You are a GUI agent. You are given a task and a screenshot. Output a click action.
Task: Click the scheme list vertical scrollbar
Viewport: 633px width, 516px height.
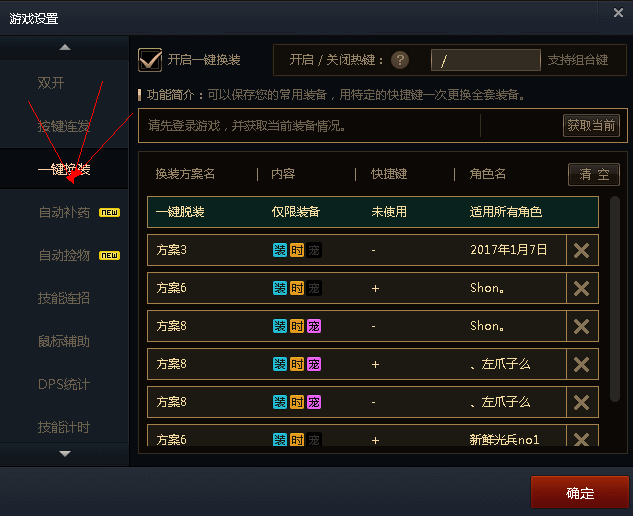click(x=614, y=299)
